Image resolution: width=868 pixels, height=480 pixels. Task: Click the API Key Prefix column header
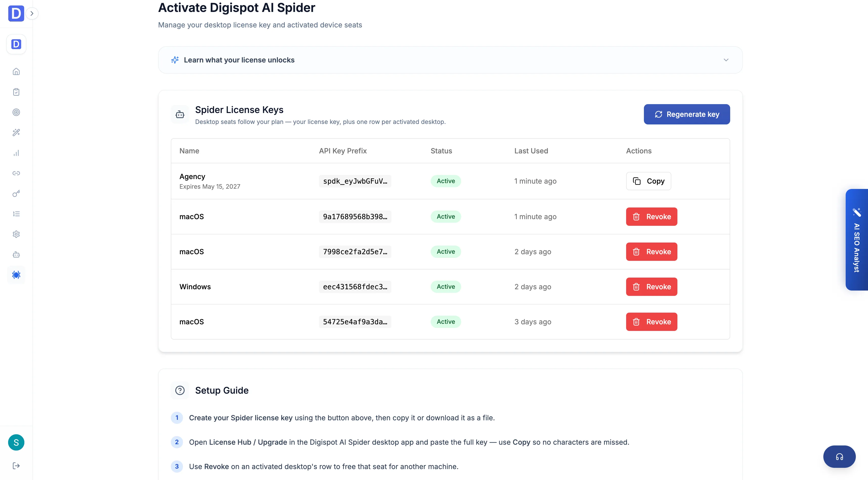(x=343, y=151)
